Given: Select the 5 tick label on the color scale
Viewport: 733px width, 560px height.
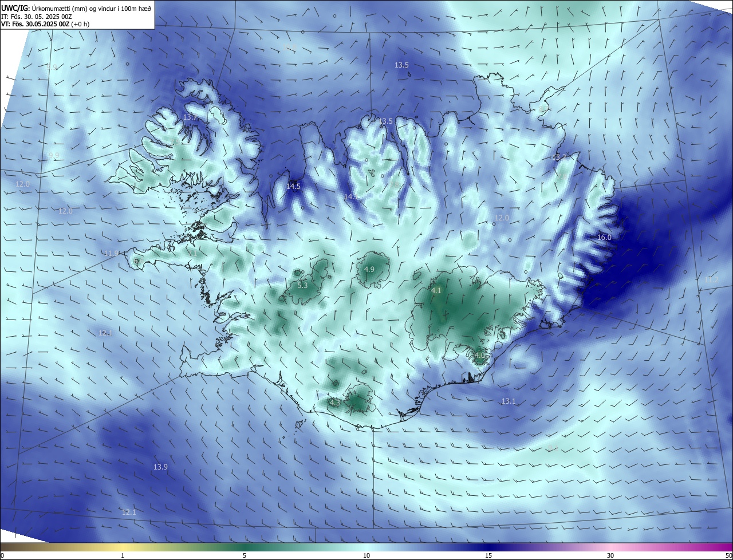Looking at the screenshot, I should click(245, 555).
